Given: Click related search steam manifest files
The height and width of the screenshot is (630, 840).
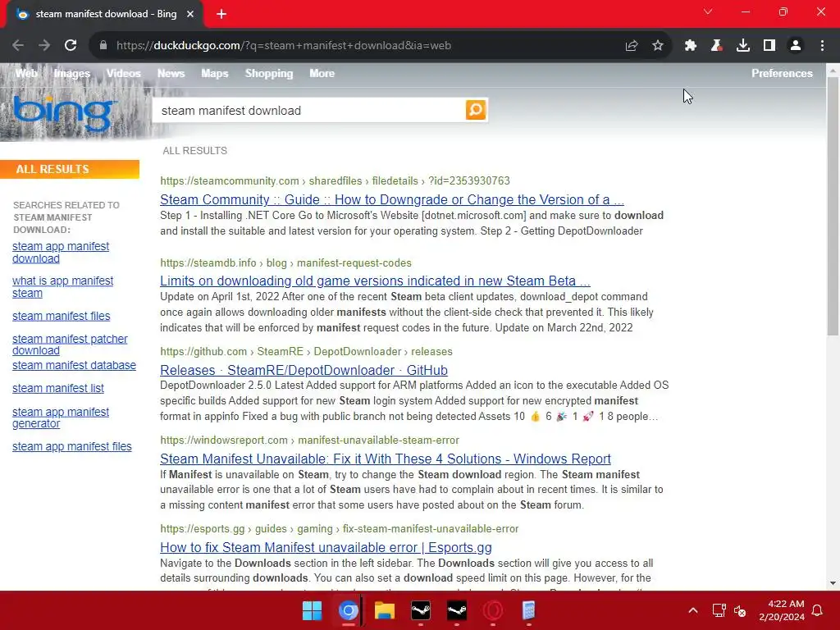Looking at the screenshot, I should (61, 316).
